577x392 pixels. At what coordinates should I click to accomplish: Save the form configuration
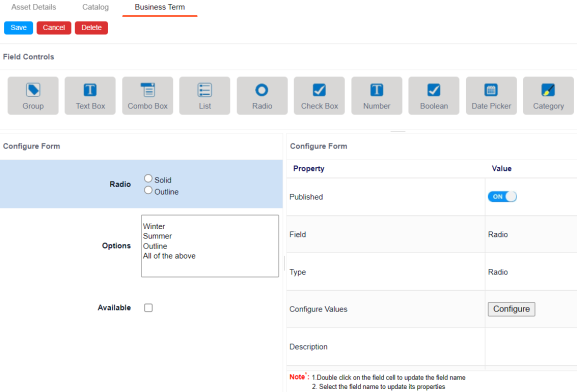click(x=18, y=28)
